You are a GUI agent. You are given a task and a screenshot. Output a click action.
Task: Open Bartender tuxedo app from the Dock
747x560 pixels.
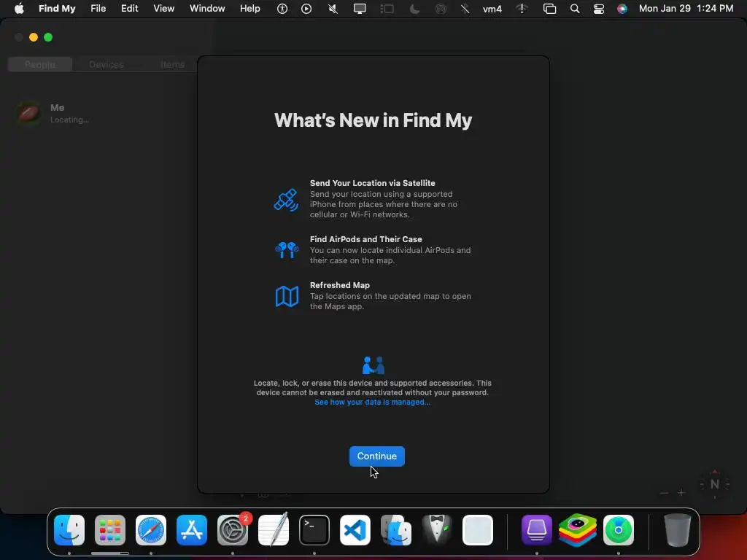click(x=437, y=529)
